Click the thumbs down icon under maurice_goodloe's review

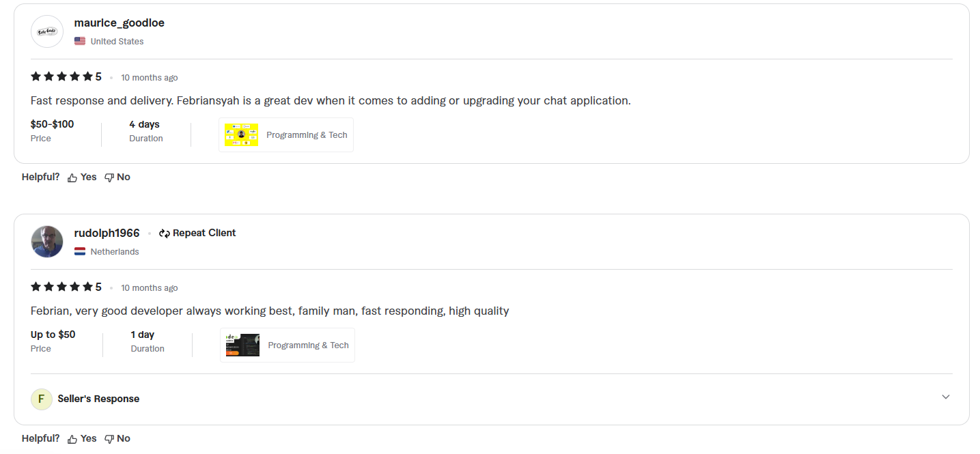coord(109,177)
